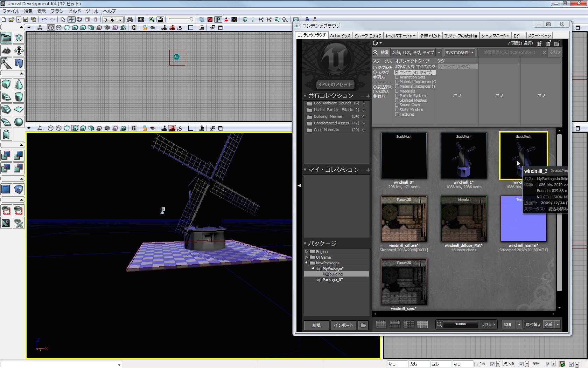Click the Save icon in toolbar
This screenshot has height=368, width=588.
coord(26,20)
